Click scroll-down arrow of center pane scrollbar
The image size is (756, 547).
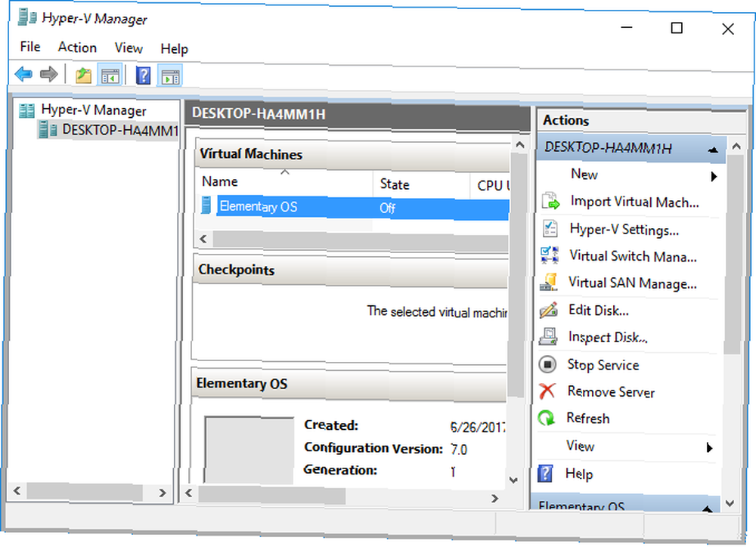pos(513,480)
